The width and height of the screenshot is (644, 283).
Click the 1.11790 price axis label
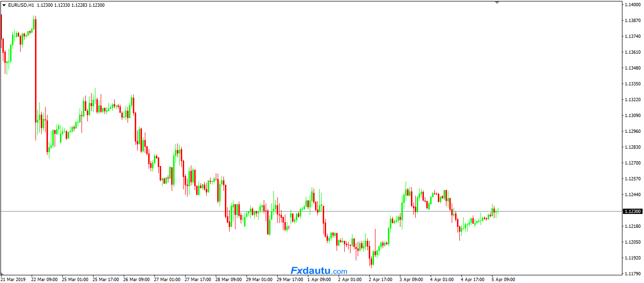632,273
